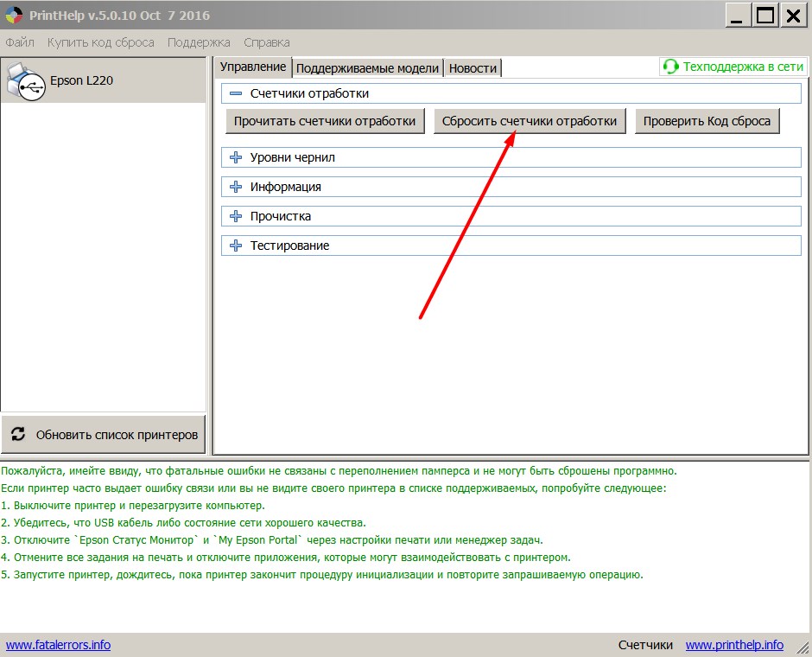This screenshot has height=657, width=812.
Task: Click the headset icon for online support
Action: click(669, 67)
